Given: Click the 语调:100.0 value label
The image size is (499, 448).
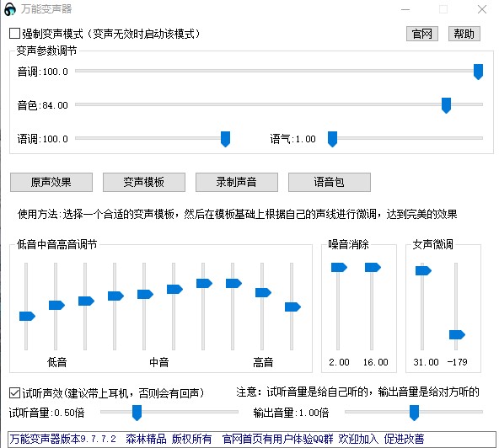Looking at the screenshot, I should 43,139.
